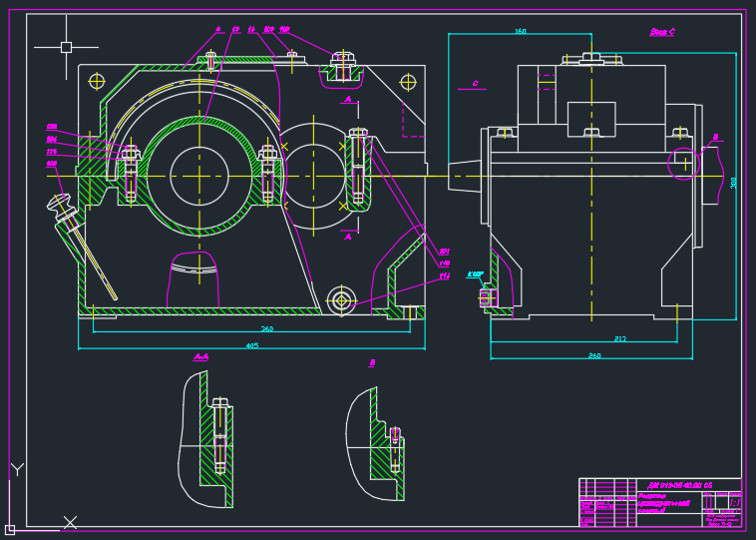Image resolution: width=756 pixels, height=540 pixels.
Task: Select the magenta detail circle B on side view
Action: click(x=683, y=163)
